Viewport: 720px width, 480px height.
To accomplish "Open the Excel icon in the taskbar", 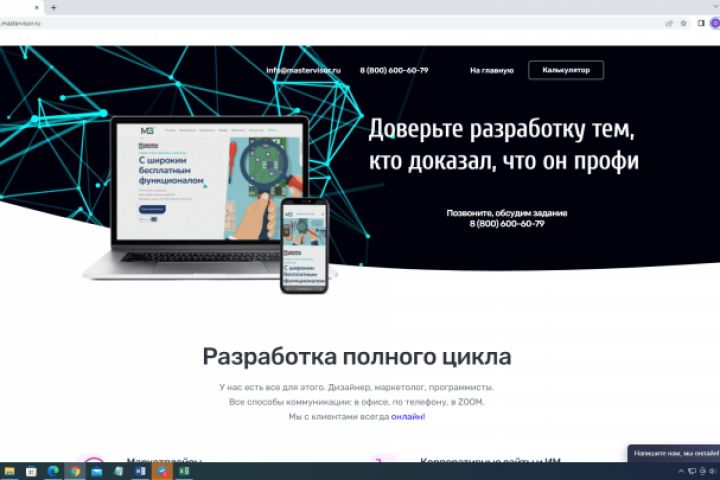I will point(184,471).
